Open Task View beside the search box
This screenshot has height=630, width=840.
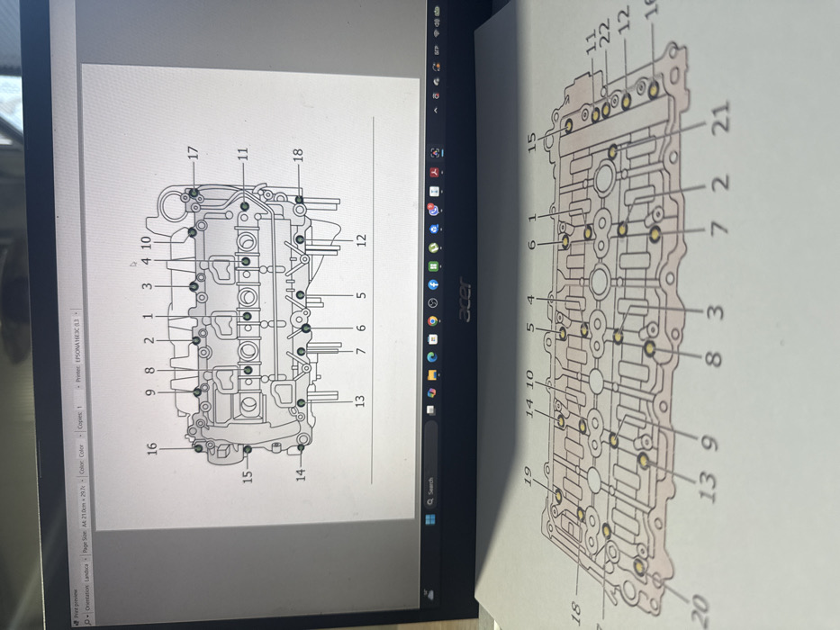(x=430, y=410)
